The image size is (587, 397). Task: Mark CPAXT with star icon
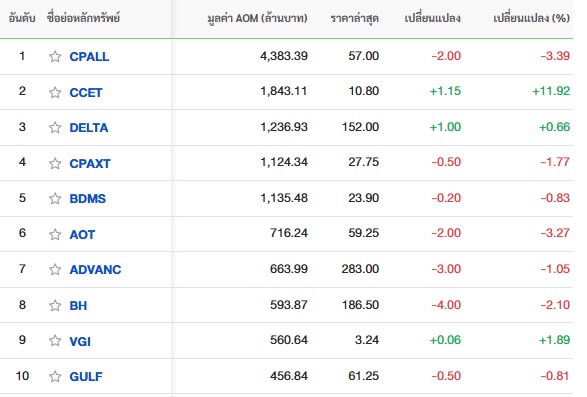[55, 163]
